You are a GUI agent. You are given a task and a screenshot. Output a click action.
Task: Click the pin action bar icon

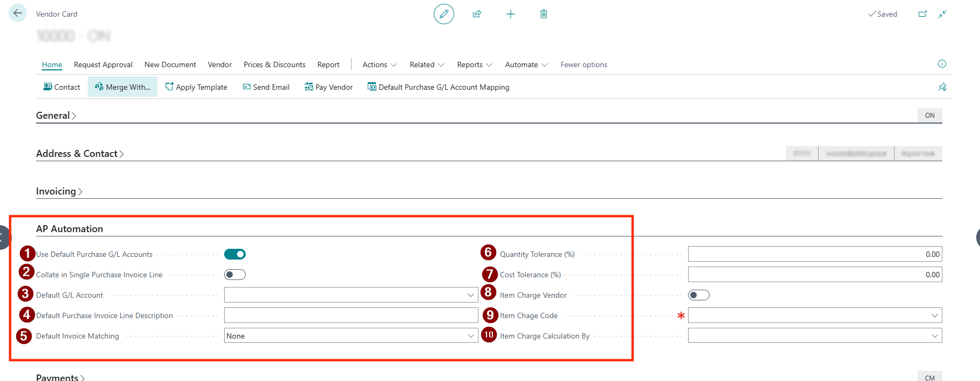pyautogui.click(x=942, y=87)
